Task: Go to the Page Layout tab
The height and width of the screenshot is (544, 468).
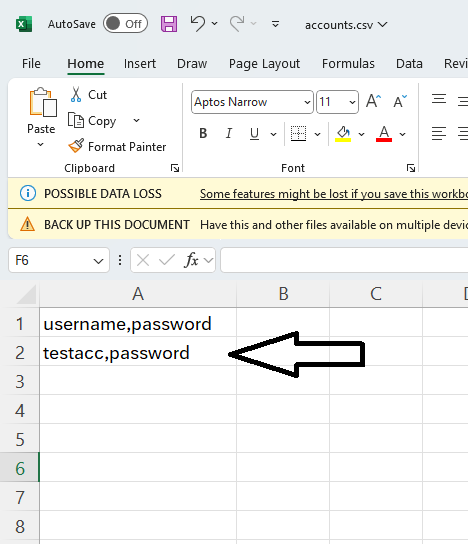Action: pos(264,64)
